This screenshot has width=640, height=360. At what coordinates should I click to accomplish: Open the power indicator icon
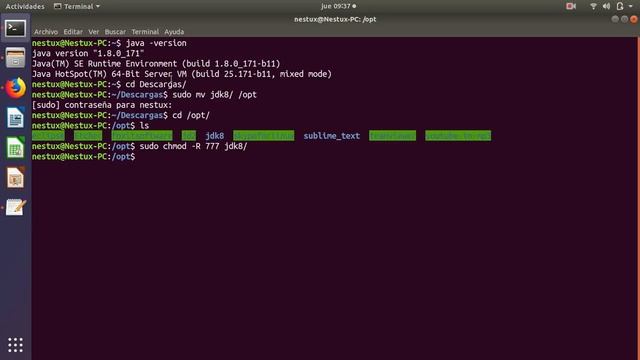(x=620, y=6)
